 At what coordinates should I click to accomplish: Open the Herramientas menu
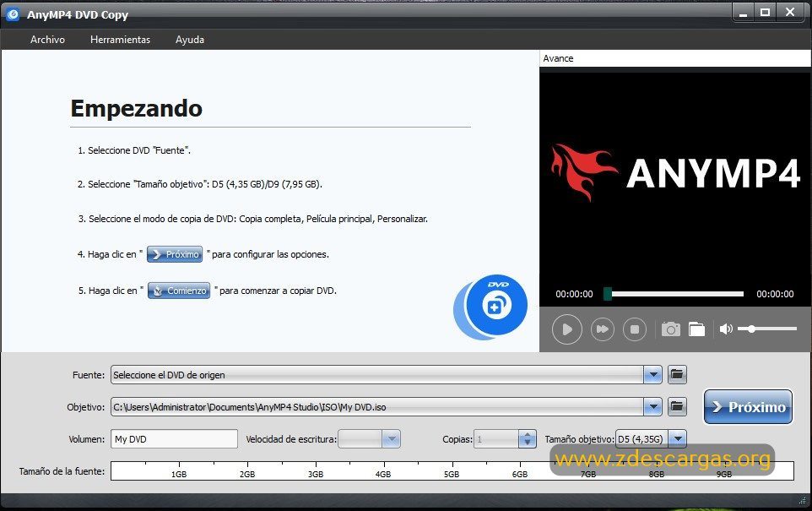click(120, 40)
